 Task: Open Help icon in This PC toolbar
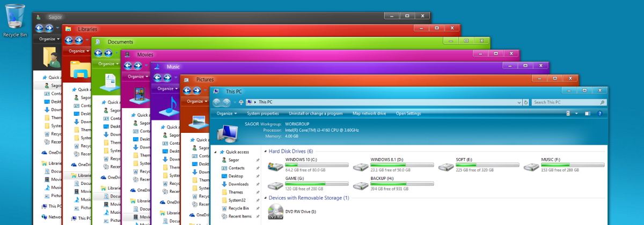coord(599,114)
